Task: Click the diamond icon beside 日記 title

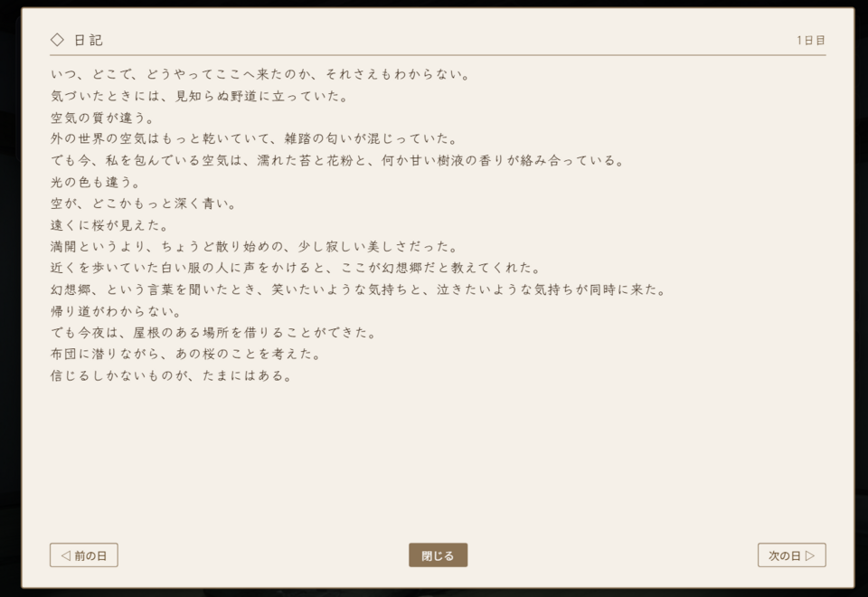Action: tap(57, 40)
